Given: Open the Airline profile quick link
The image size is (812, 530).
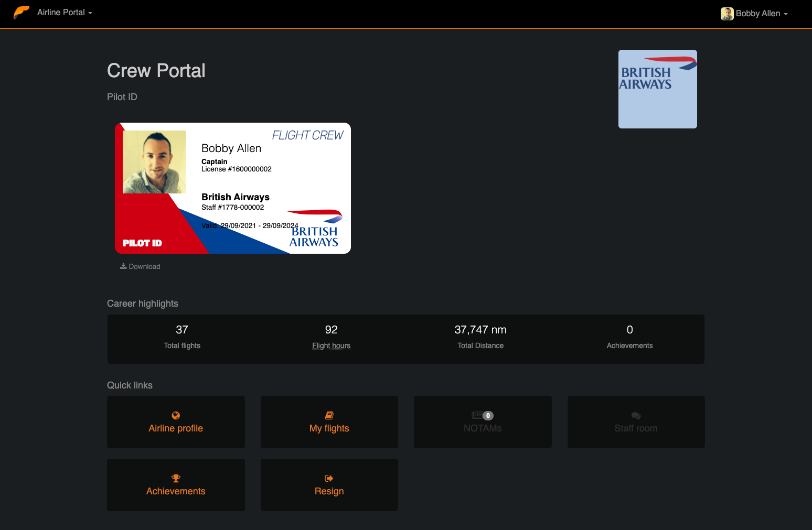Looking at the screenshot, I should pos(176,422).
